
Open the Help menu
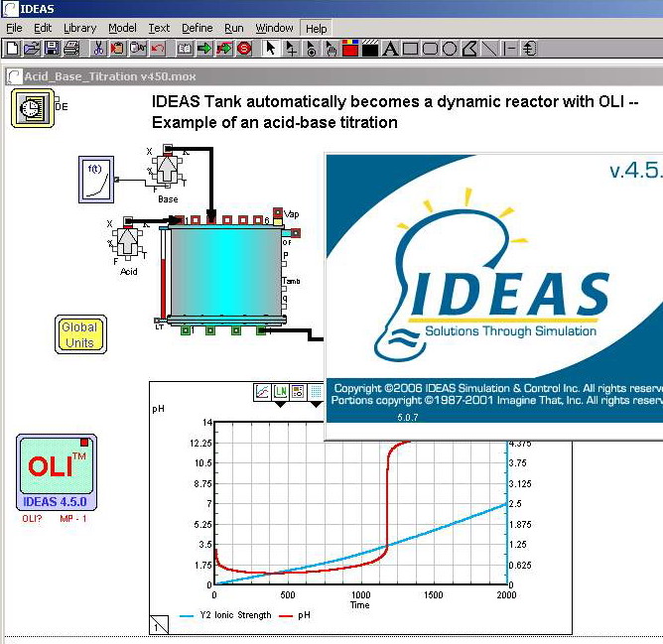coord(316,29)
